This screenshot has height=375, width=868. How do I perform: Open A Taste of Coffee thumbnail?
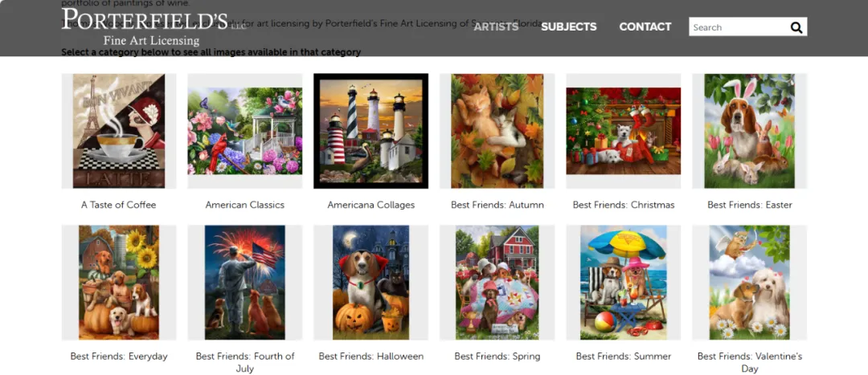[x=119, y=131]
